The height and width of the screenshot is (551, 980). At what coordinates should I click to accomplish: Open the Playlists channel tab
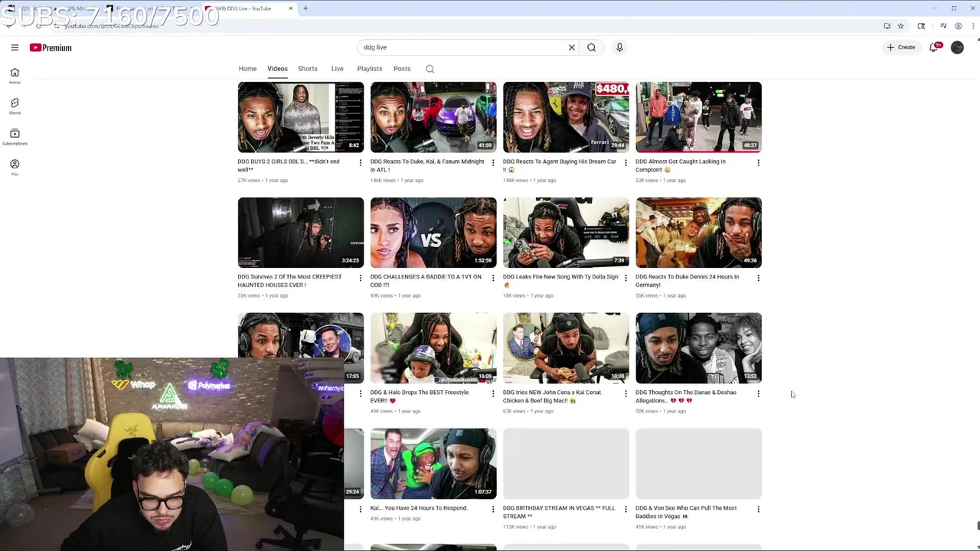tap(370, 69)
